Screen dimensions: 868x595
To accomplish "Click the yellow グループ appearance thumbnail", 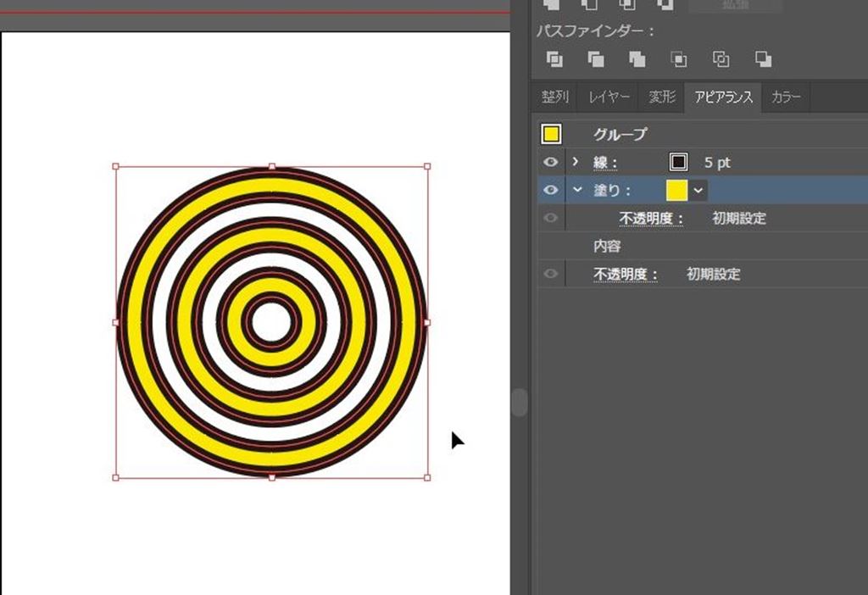I will (x=551, y=134).
